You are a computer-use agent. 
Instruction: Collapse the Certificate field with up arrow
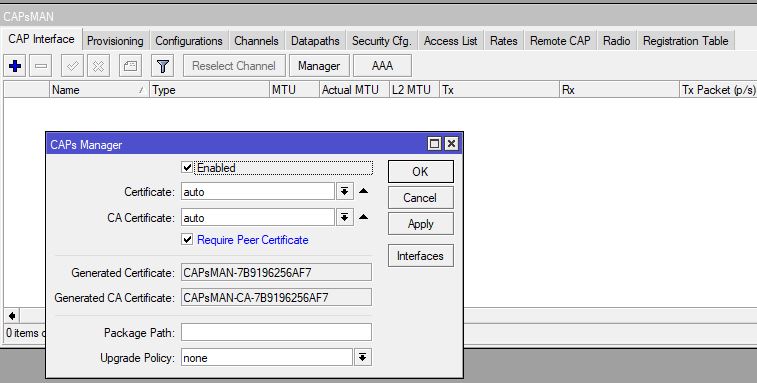[364, 191]
